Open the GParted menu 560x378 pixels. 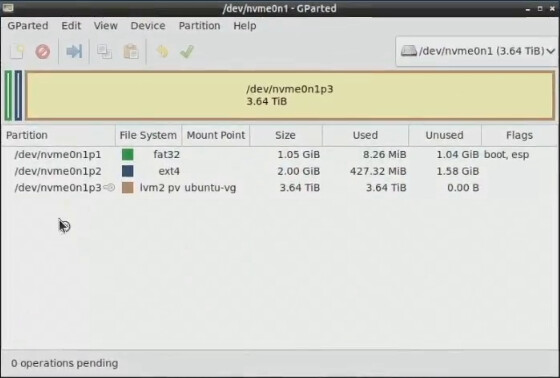28,26
